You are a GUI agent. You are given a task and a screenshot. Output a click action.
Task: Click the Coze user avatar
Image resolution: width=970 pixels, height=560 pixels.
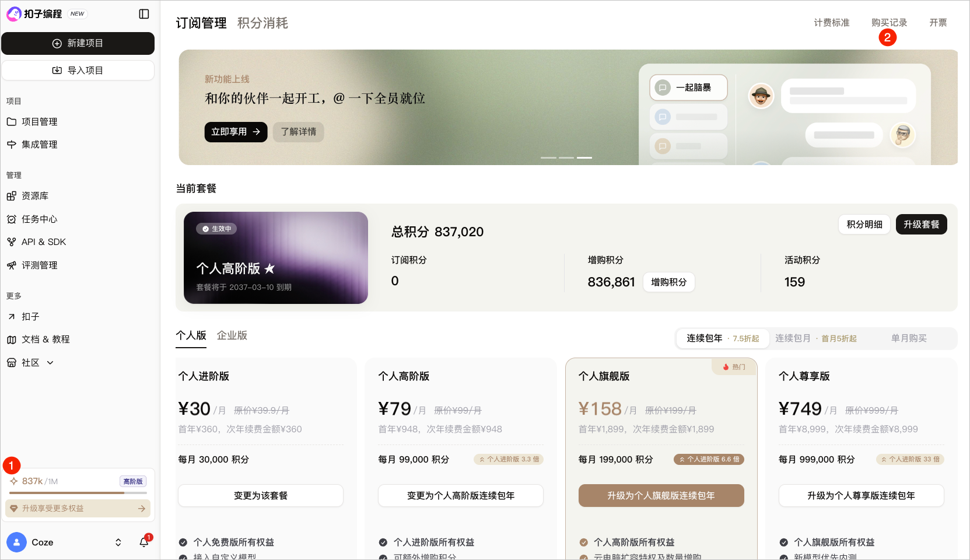(16, 542)
